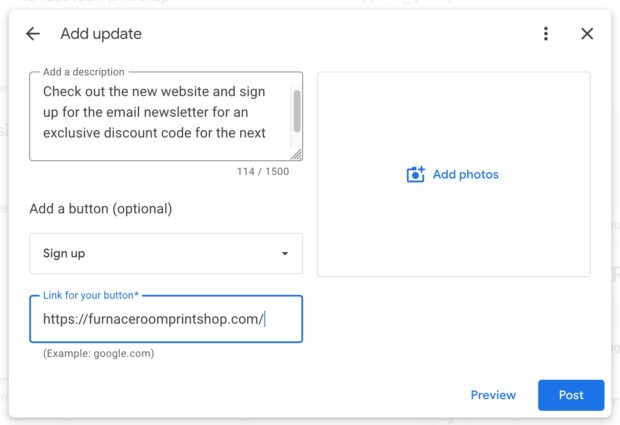Click the description box scrollbar thumb

[x=297, y=111]
